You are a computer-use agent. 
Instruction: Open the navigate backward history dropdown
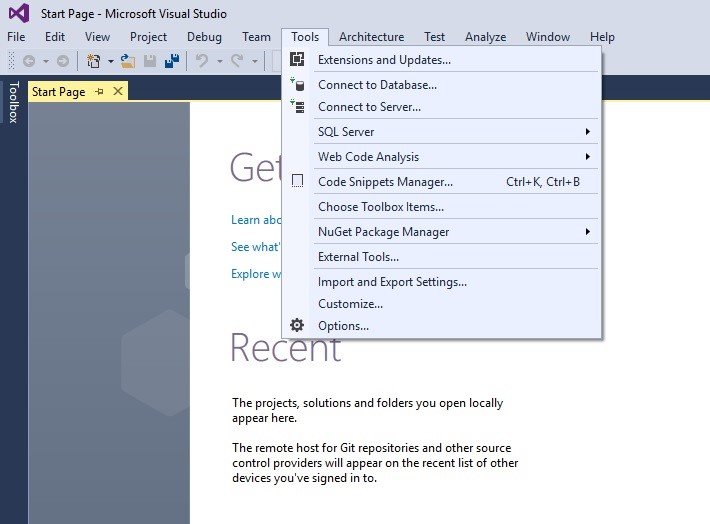46,61
